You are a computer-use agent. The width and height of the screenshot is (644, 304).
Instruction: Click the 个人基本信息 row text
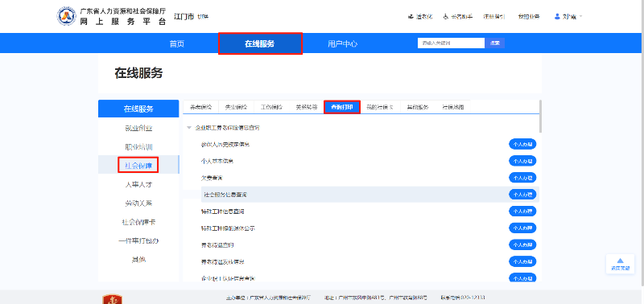click(217, 161)
